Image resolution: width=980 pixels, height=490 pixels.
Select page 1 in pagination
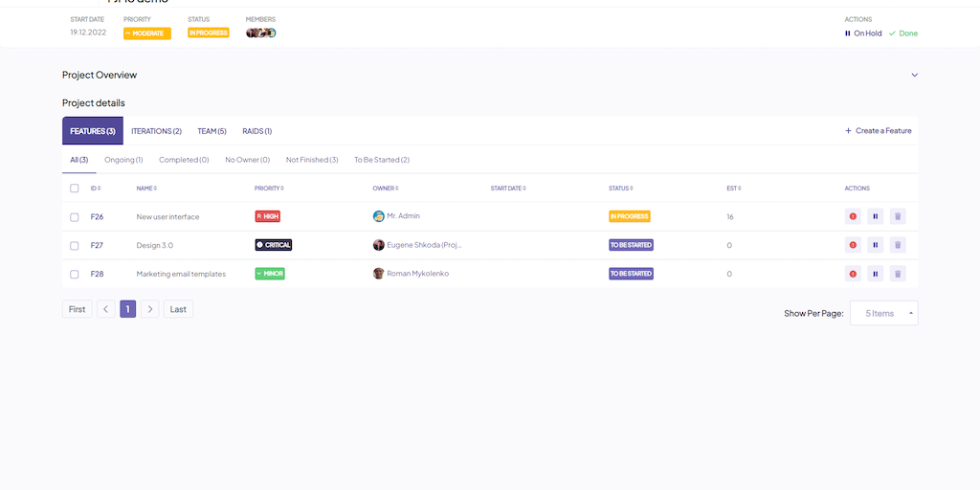point(127,309)
